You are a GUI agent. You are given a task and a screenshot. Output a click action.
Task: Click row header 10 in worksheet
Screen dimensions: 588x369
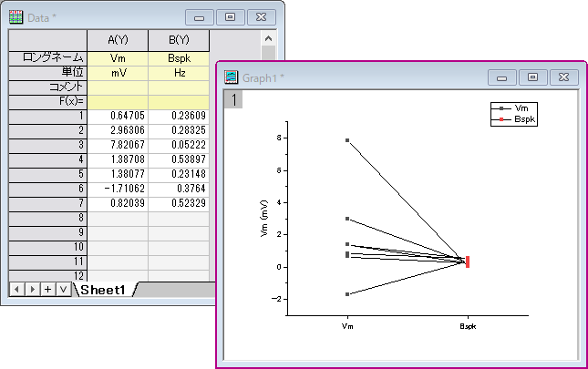[x=47, y=248]
